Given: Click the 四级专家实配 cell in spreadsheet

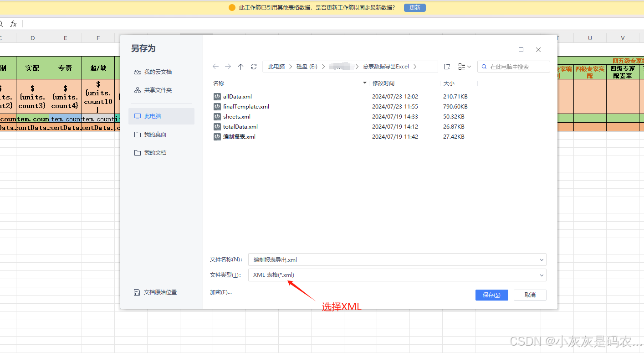Looking at the screenshot, I should click(590, 72).
